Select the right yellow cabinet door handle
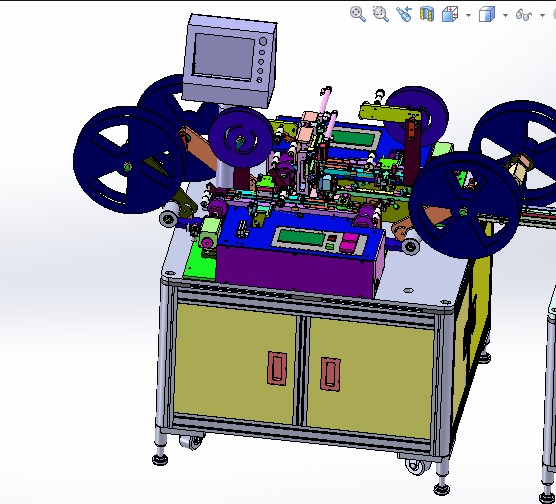This screenshot has width=556, height=504. [330, 374]
